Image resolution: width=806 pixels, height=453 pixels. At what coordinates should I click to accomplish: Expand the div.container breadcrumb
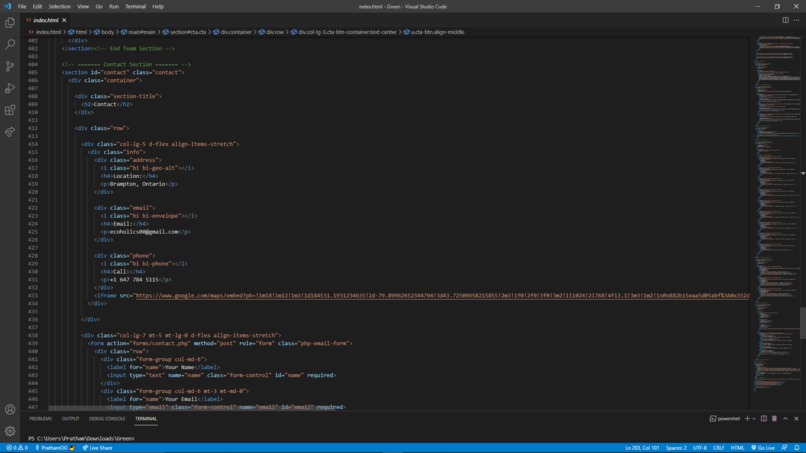[236, 32]
